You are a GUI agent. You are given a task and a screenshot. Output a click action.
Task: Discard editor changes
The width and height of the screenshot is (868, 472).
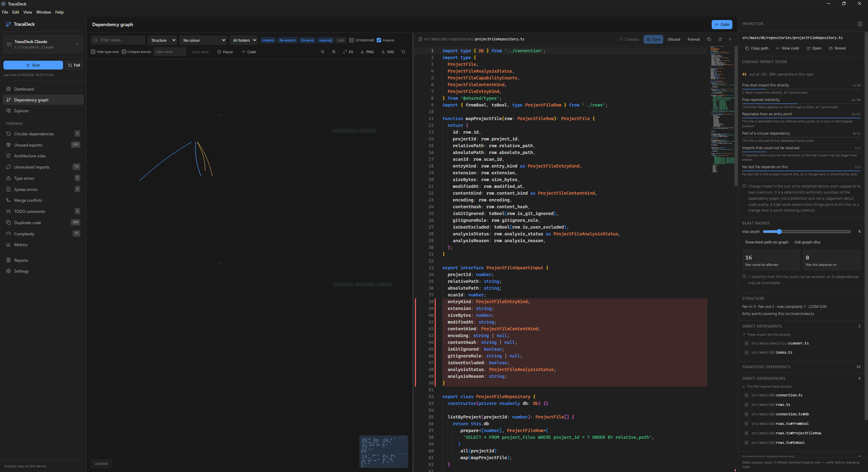674,39
